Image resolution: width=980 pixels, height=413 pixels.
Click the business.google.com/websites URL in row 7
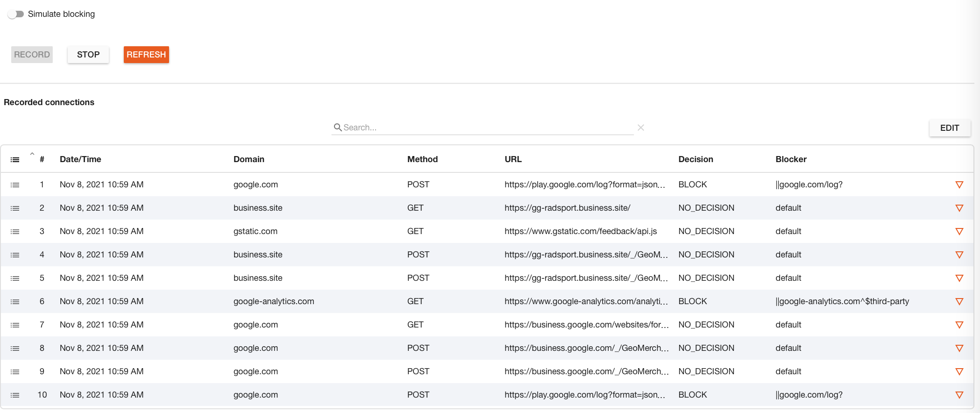tap(587, 325)
